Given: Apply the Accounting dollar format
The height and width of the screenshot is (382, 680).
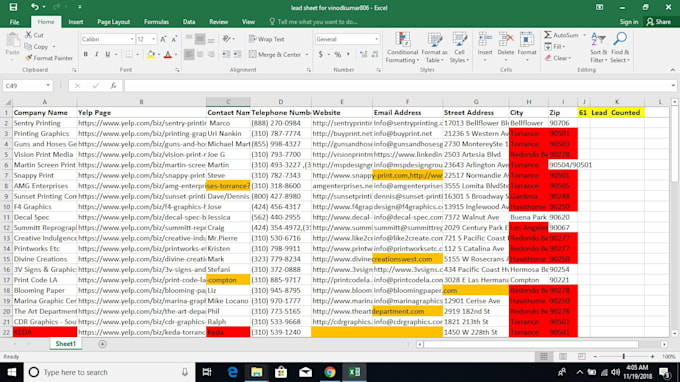Looking at the screenshot, I should 320,55.
